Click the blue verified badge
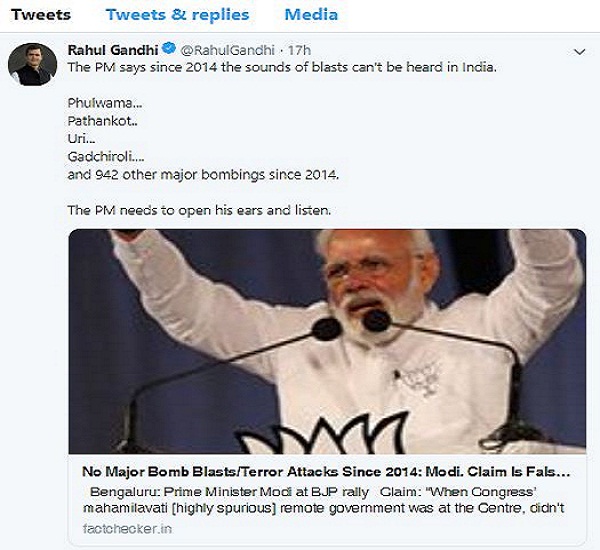600x550 pixels. click(x=171, y=48)
